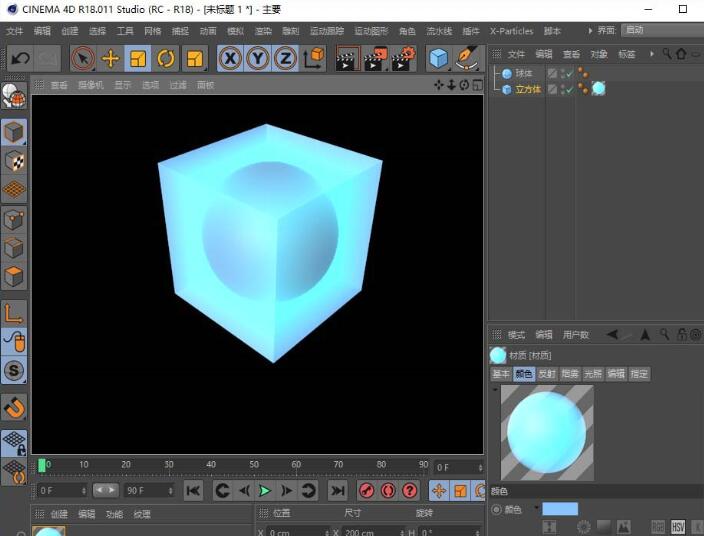Open the Pen spline tool
The image size is (704, 536).
coord(466,59)
